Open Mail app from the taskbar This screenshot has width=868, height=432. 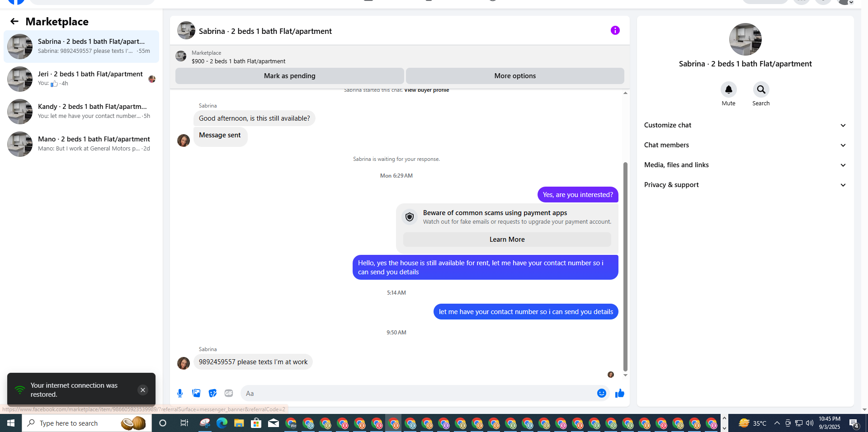coord(274,423)
